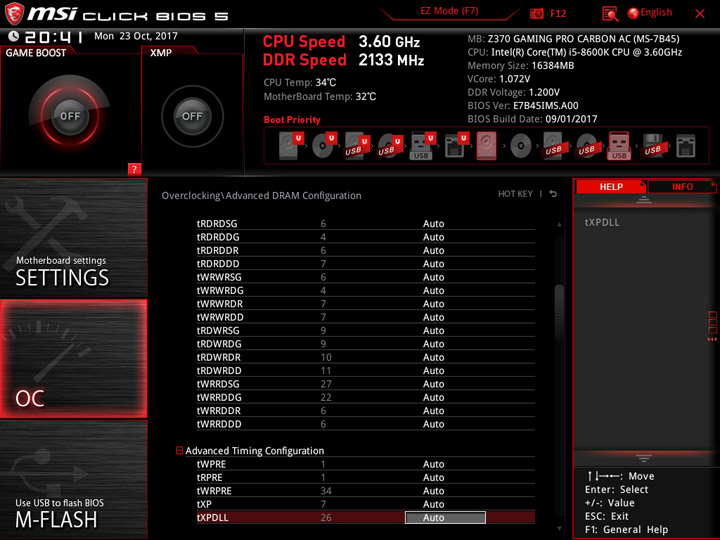The image size is (720, 540).
Task: Open the M-FLASH BIOS flash section
Action: click(73, 479)
